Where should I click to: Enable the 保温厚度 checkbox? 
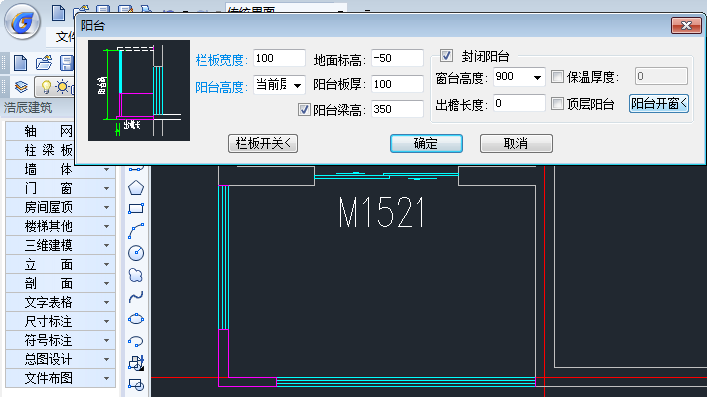[x=557, y=77]
